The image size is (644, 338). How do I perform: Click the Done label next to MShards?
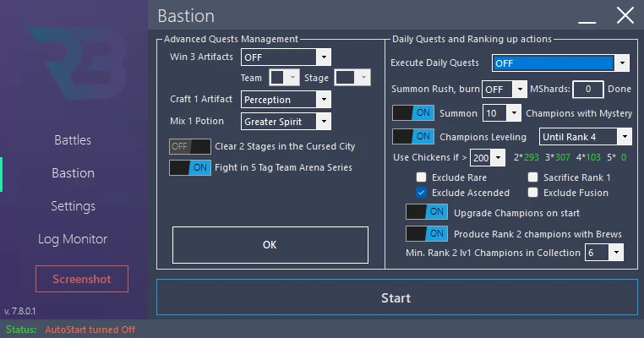619,89
